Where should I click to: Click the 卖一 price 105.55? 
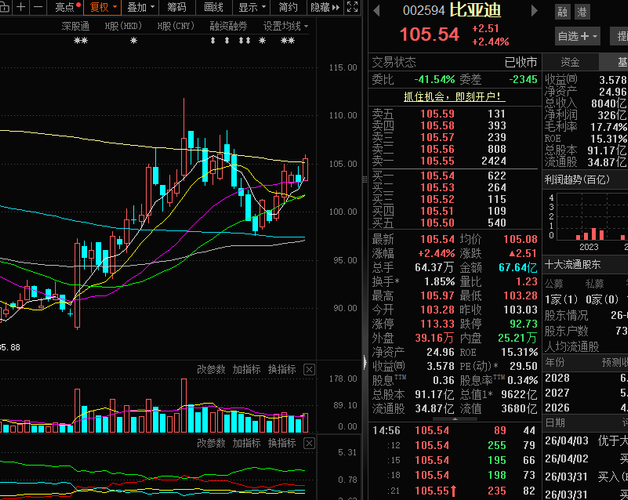click(x=437, y=161)
